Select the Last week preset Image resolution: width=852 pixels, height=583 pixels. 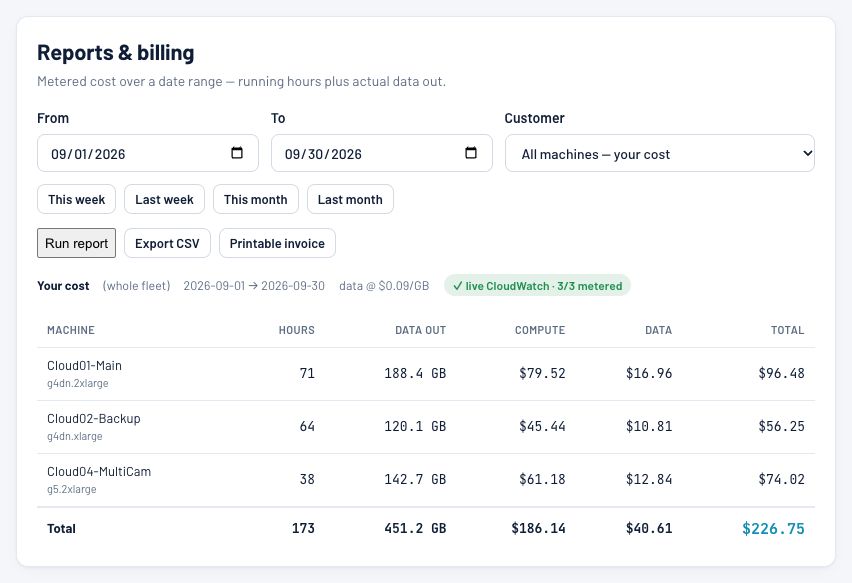coord(164,199)
